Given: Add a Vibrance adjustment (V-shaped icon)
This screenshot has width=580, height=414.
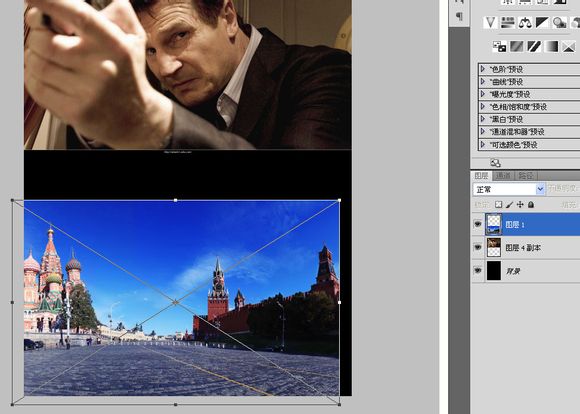Looking at the screenshot, I should (490, 23).
